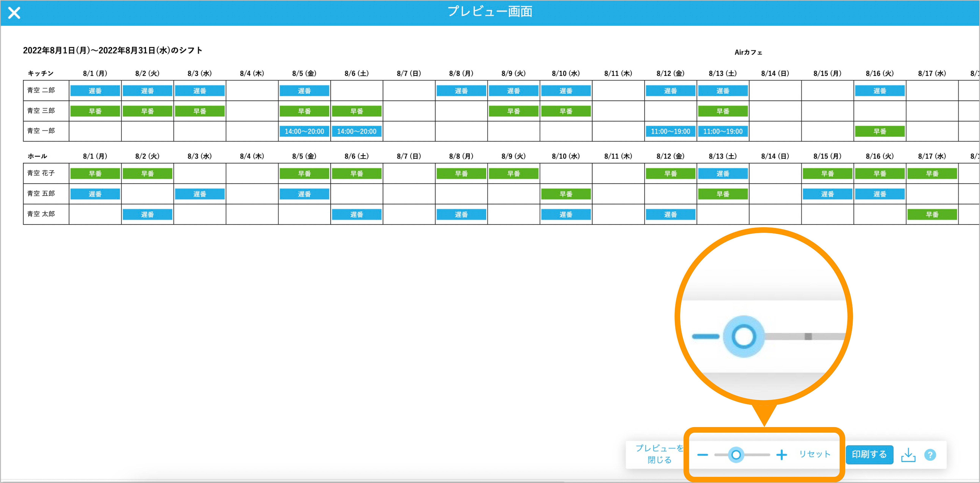Click 青空 一郎's 14:00〜20:00 shift on 8/5
This screenshot has width=980, height=483.
pos(304,131)
